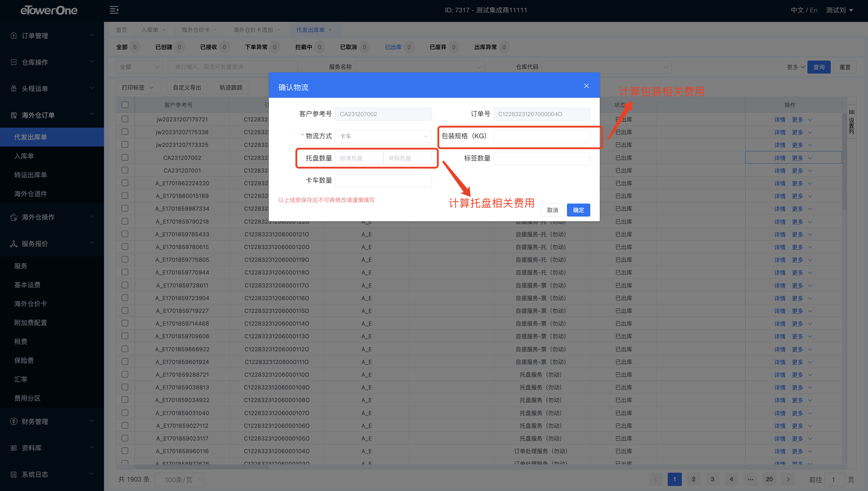
Task: Toggle the select-all header checkbox
Action: (125, 105)
